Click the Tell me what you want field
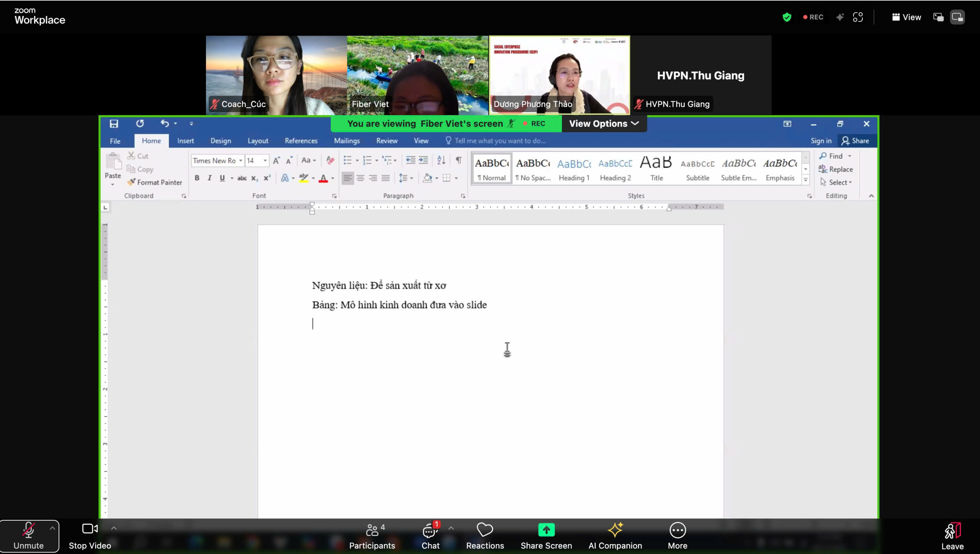The image size is (980, 554). (x=500, y=141)
